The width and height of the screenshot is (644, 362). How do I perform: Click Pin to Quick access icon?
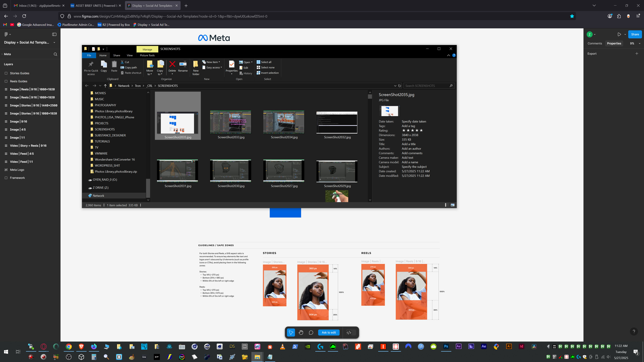point(91,64)
